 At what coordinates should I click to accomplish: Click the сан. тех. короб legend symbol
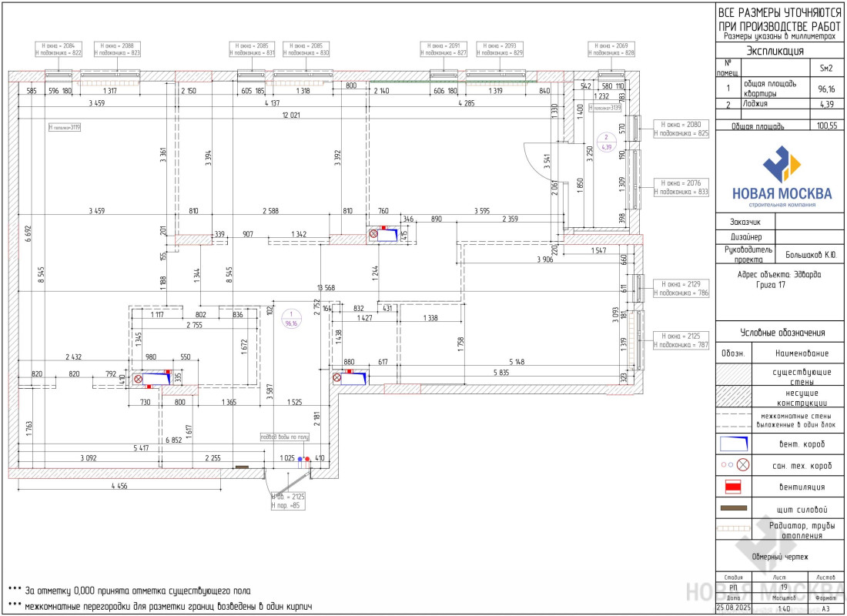click(x=734, y=465)
